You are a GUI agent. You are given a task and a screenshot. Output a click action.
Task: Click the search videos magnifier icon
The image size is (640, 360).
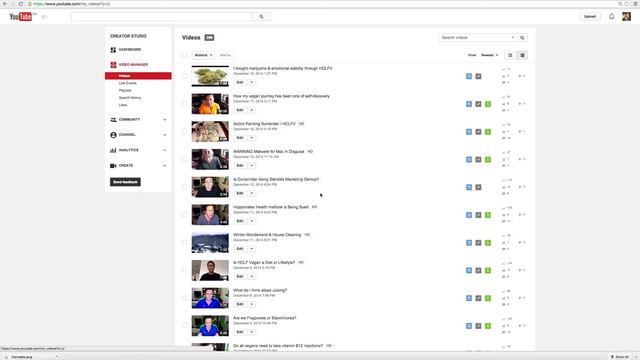[x=522, y=38]
